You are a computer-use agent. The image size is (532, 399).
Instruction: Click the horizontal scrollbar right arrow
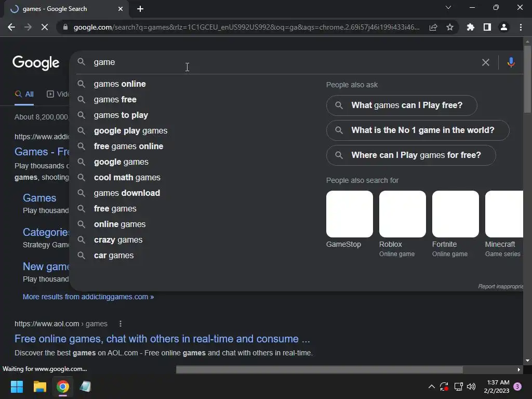click(x=519, y=369)
